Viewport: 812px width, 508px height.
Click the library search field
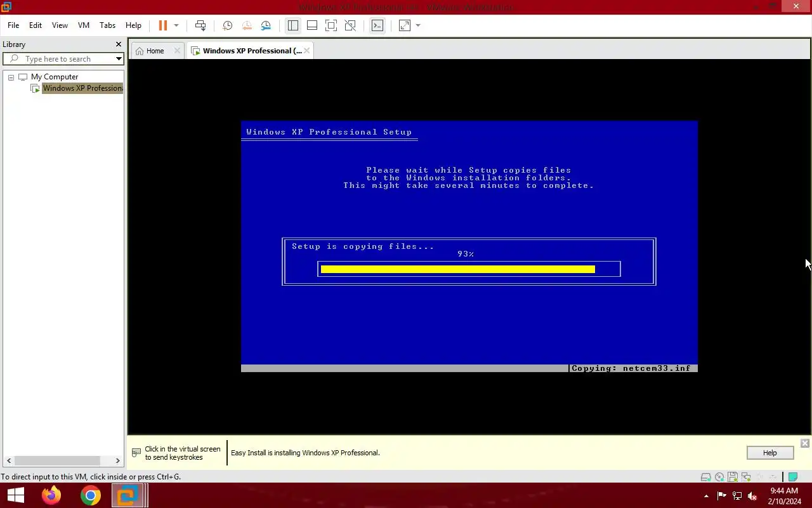(58, 59)
